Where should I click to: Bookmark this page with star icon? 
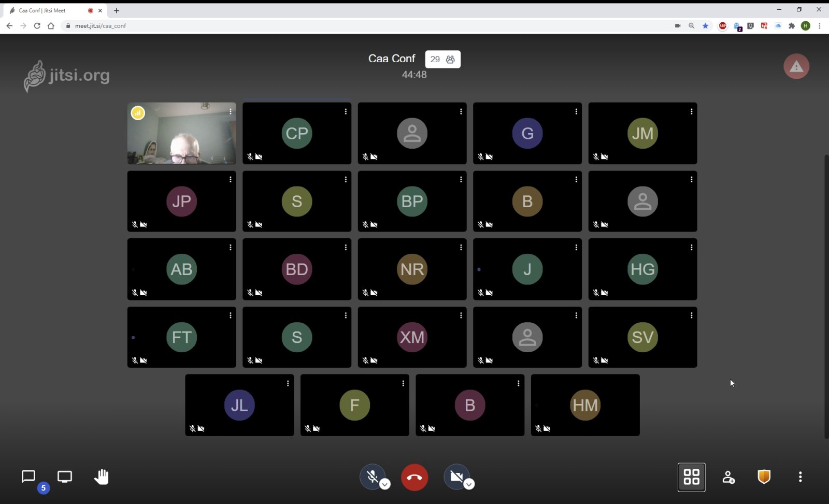pos(705,25)
